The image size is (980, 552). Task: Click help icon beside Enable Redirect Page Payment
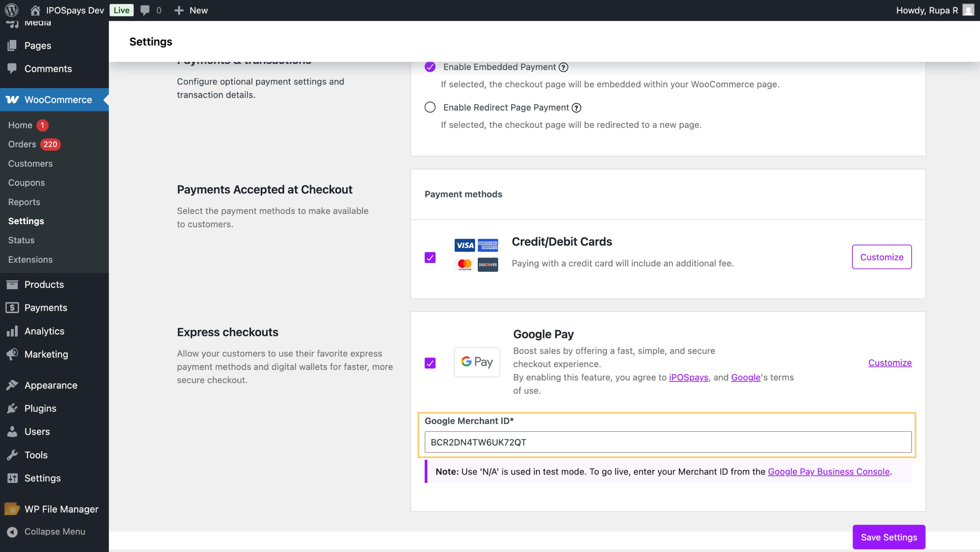click(x=576, y=108)
